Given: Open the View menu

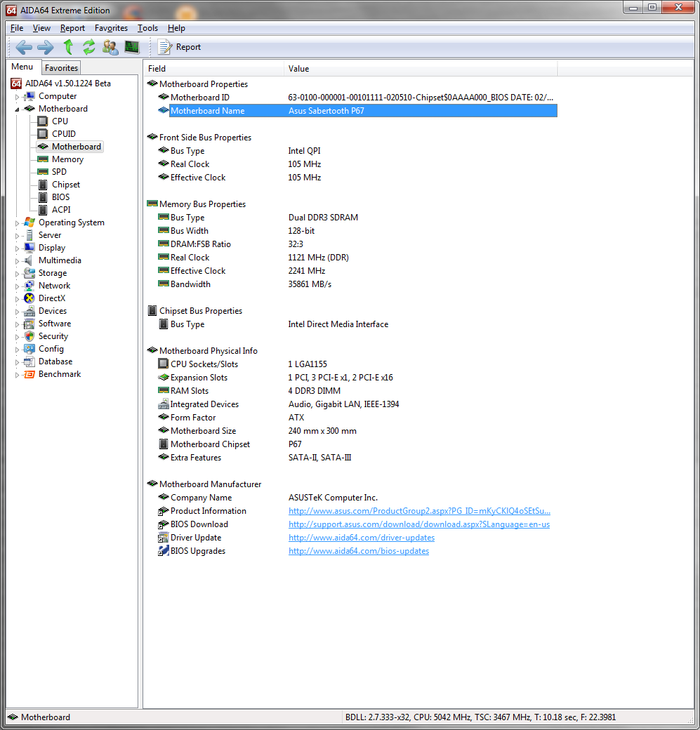Looking at the screenshot, I should [x=41, y=28].
